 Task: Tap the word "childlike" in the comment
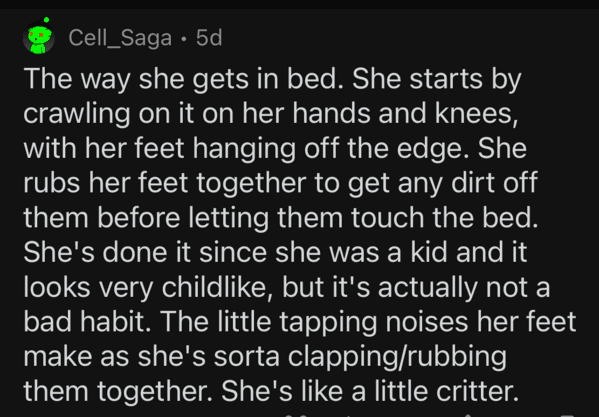pyautogui.click(x=219, y=288)
